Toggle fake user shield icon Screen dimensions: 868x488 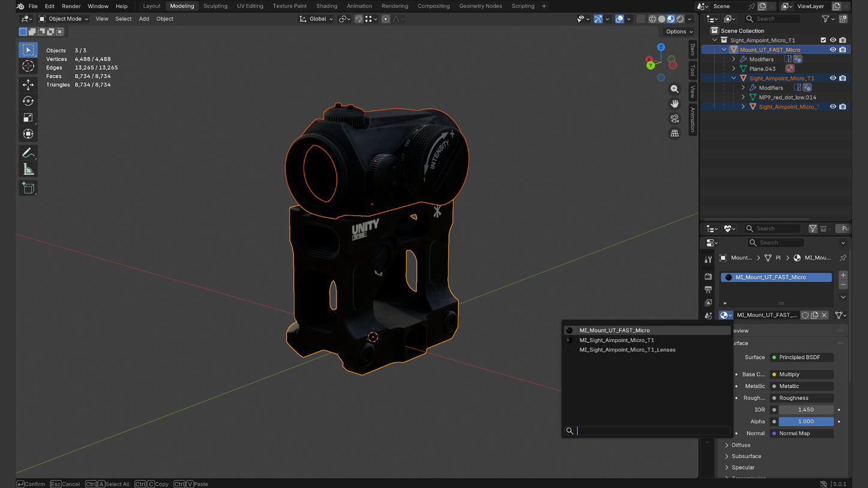point(805,315)
